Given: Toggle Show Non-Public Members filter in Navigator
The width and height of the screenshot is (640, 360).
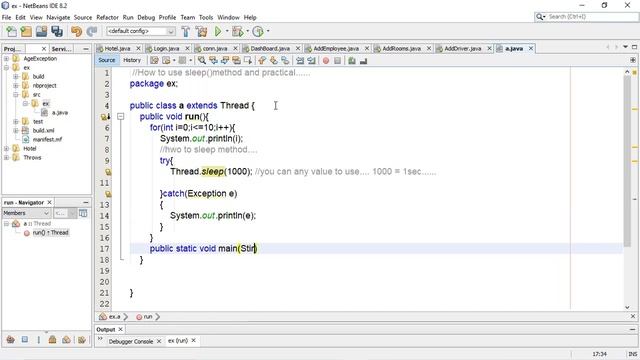Looking at the screenshot, I should coord(52,339).
